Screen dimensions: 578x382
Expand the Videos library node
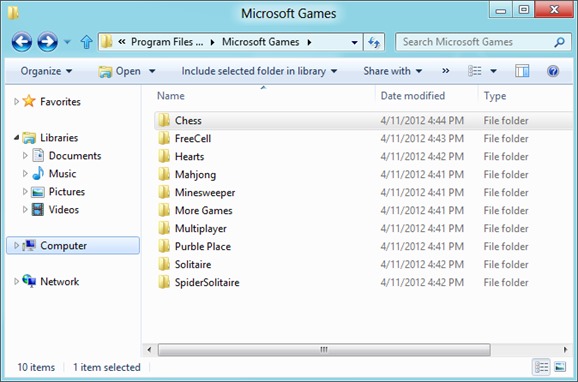(x=25, y=209)
